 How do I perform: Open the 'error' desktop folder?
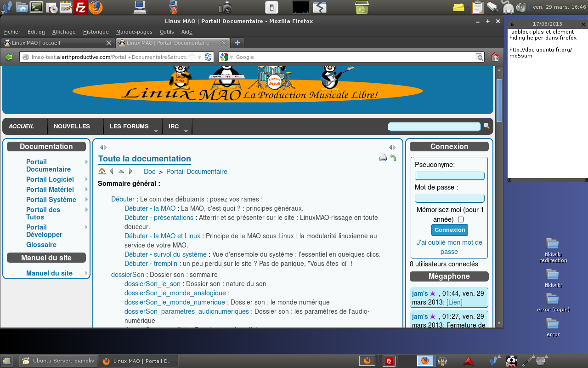(x=553, y=328)
